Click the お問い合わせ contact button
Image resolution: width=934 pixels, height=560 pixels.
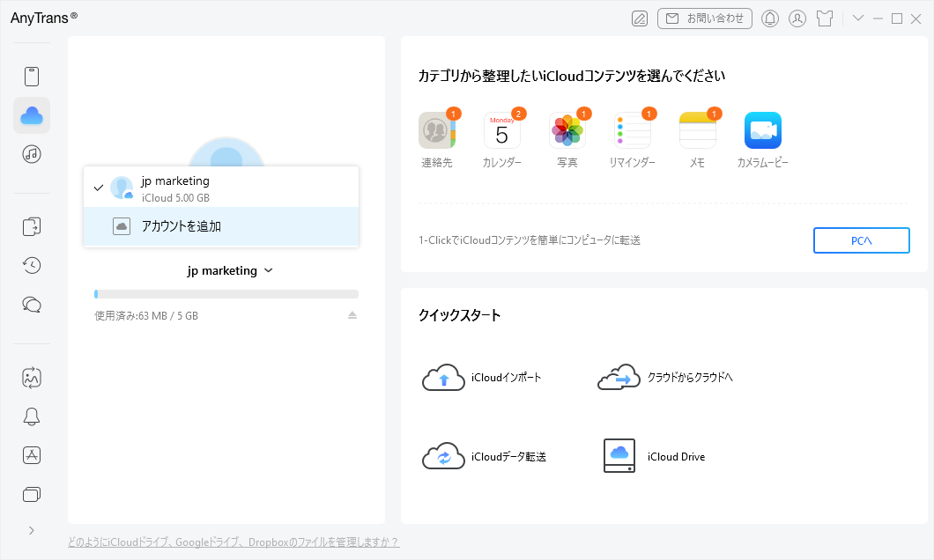[x=705, y=18]
